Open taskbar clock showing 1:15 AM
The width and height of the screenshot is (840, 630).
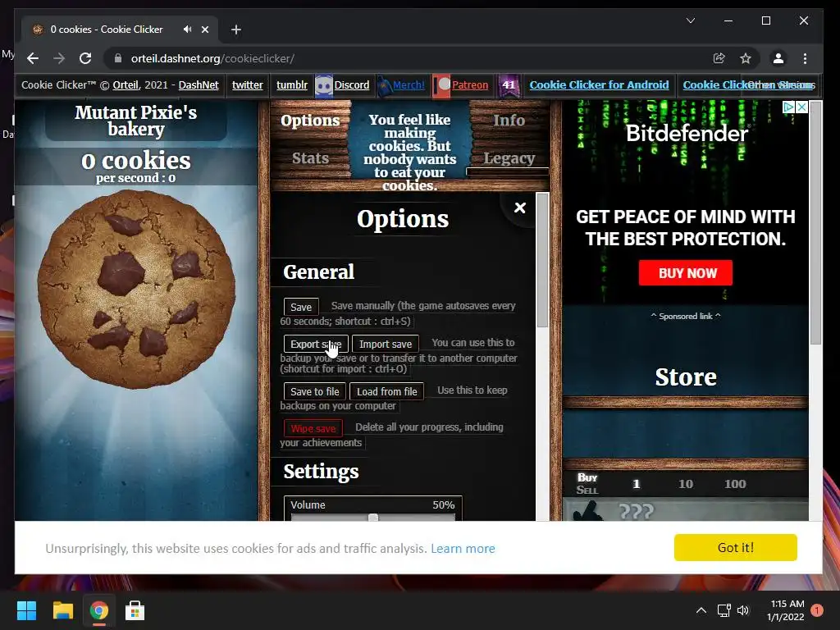[x=785, y=610]
